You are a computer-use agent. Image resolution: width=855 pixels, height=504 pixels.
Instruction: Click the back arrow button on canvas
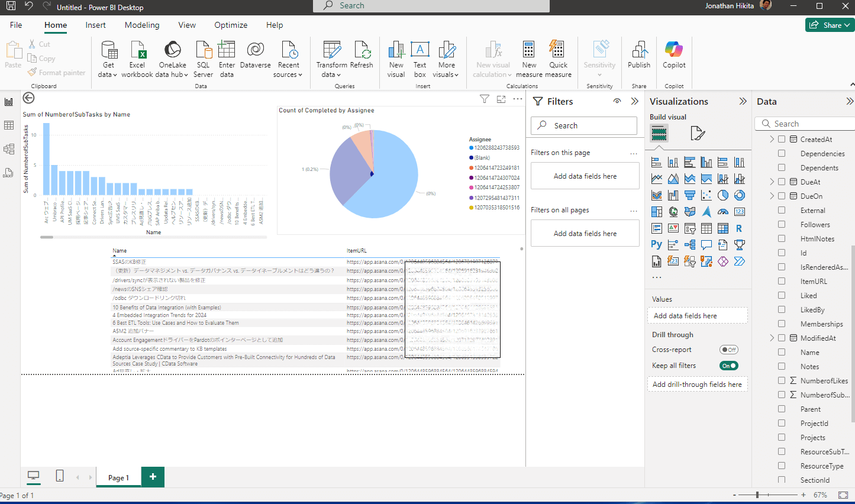point(28,98)
